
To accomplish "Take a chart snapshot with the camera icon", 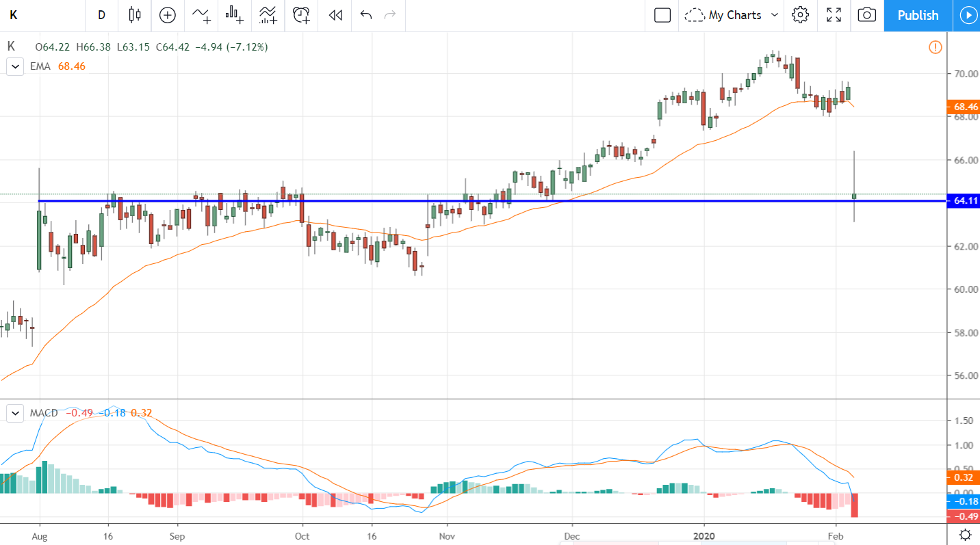I will coord(867,15).
